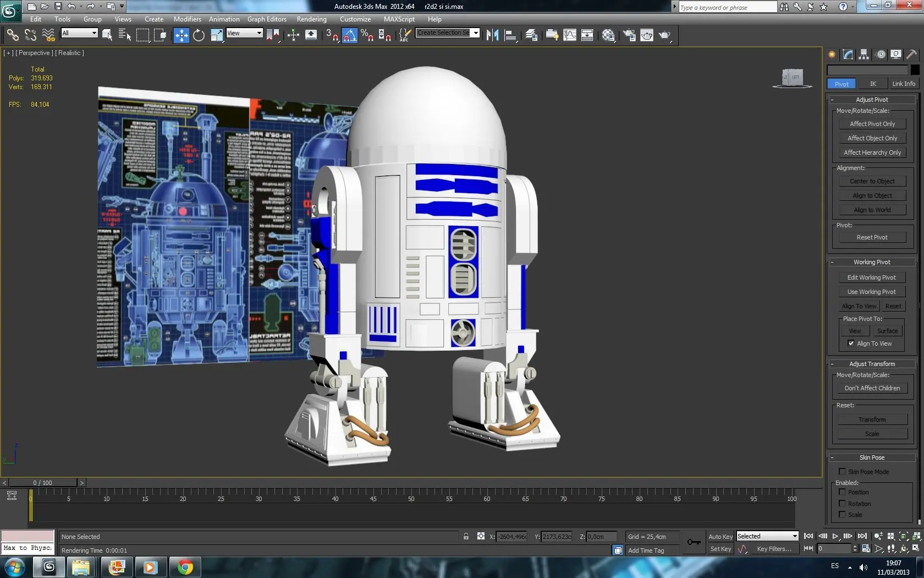Toggle the Angle Snap button
Viewport: 924px width, 578px height.
pos(350,35)
